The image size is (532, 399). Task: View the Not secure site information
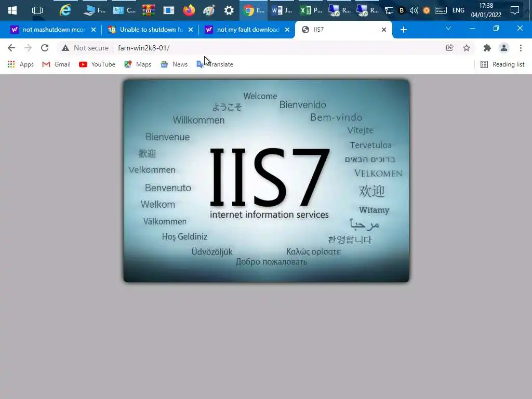[85, 48]
